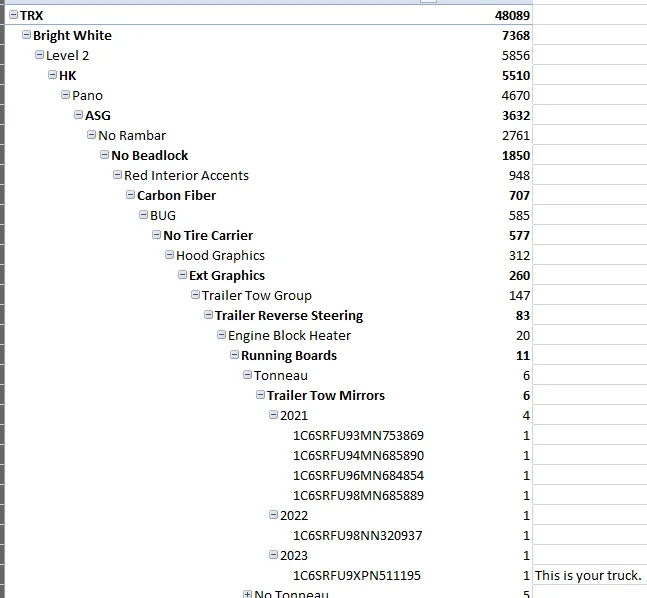Click the Ext Graphics count 260

(x=519, y=275)
